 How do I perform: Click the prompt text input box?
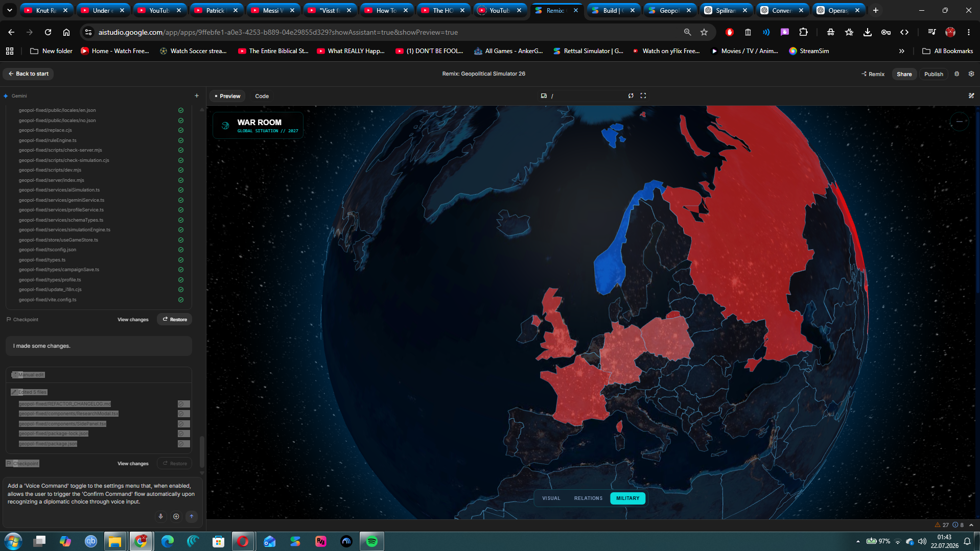click(102, 494)
